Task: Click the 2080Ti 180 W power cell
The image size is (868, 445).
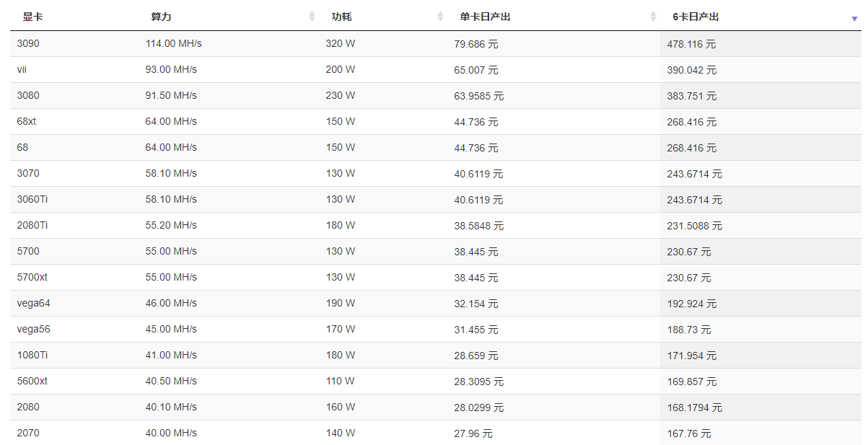Action: [340, 225]
